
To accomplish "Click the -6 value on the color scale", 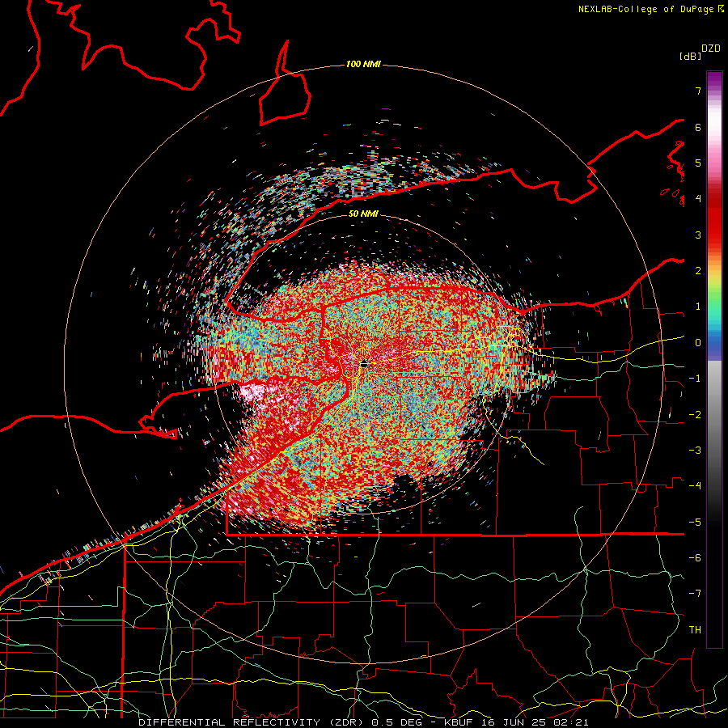I will pos(695,558).
